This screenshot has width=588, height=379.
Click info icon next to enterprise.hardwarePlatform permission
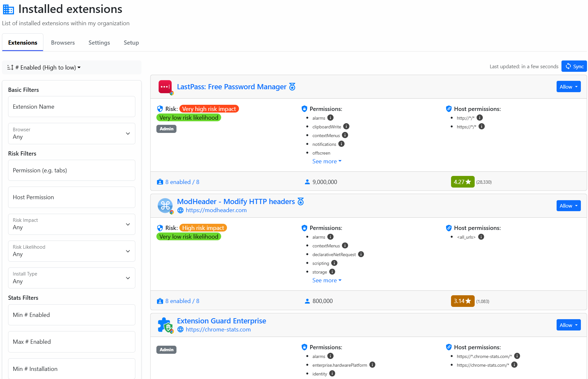pyautogui.click(x=372, y=365)
